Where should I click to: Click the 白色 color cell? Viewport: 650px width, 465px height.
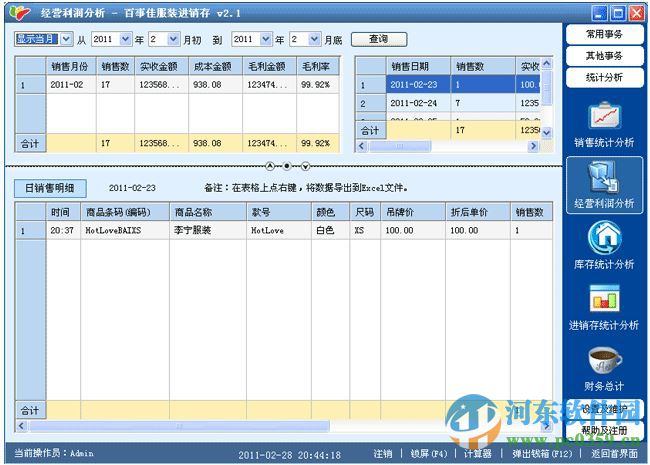pyautogui.click(x=330, y=230)
